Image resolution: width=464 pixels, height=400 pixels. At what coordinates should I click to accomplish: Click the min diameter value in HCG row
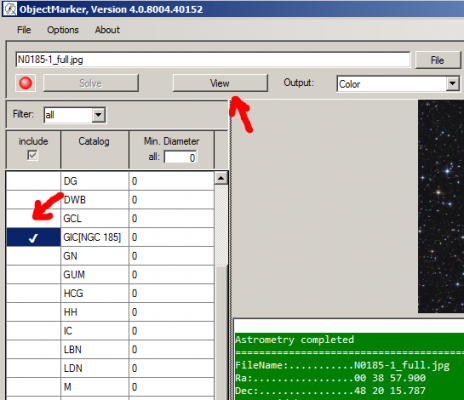pyautogui.click(x=171, y=293)
